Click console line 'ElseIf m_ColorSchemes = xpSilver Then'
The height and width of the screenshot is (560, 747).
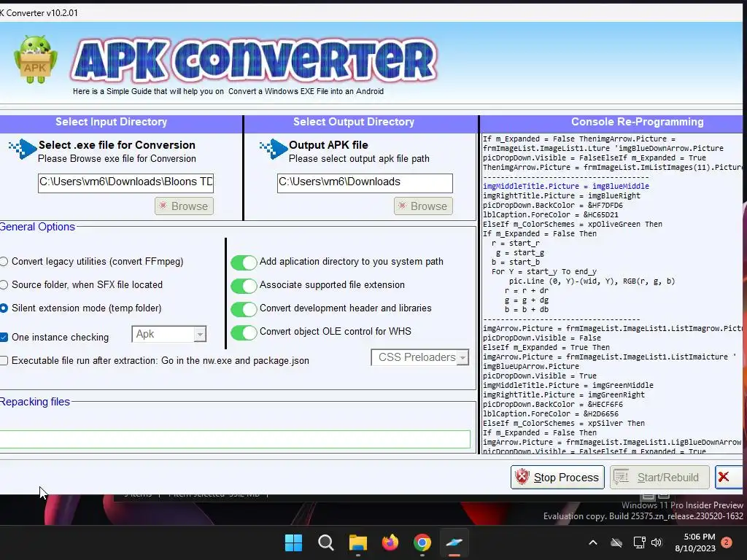(564, 424)
